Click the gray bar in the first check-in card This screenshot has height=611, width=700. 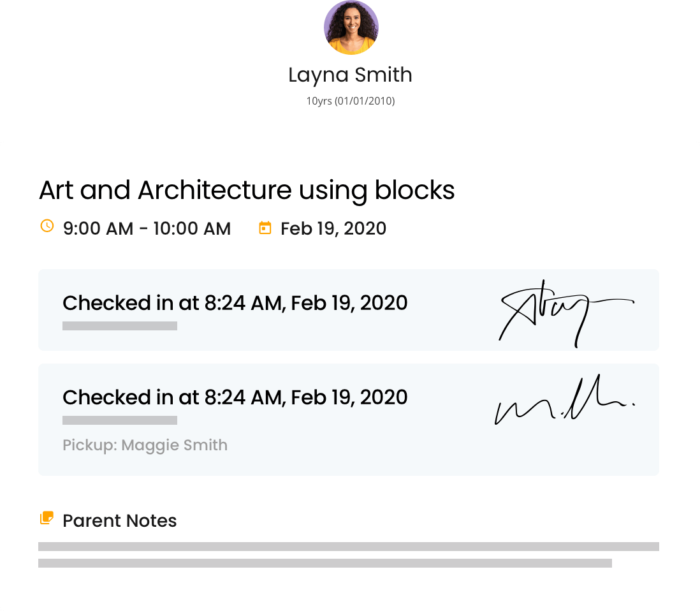(119, 326)
